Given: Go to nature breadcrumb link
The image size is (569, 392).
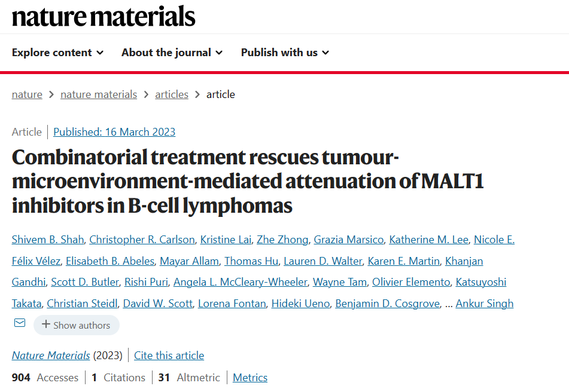Looking at the screenshot, I should coord(27,94).
